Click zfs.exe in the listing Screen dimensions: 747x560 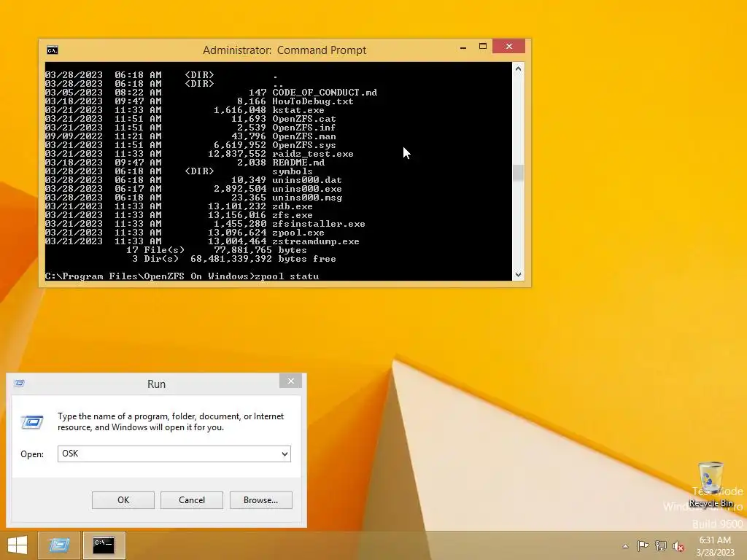292,215
